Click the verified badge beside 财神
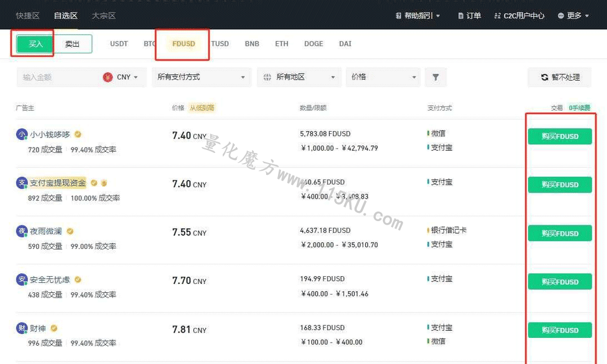The image size is (607, 364). coord(54,328)
